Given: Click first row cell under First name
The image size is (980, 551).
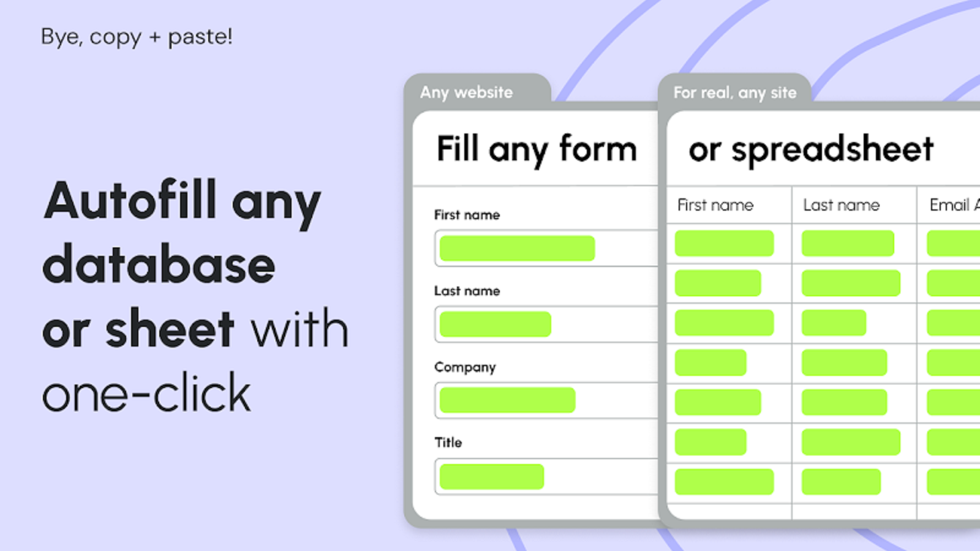Looking at the screenshot, I should click(729, 244).
